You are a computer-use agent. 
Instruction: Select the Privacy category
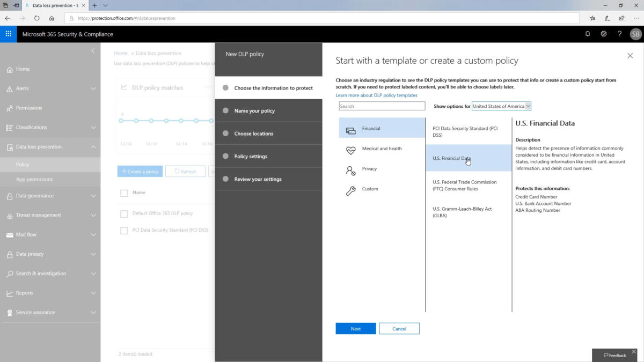tap(382, 169)
